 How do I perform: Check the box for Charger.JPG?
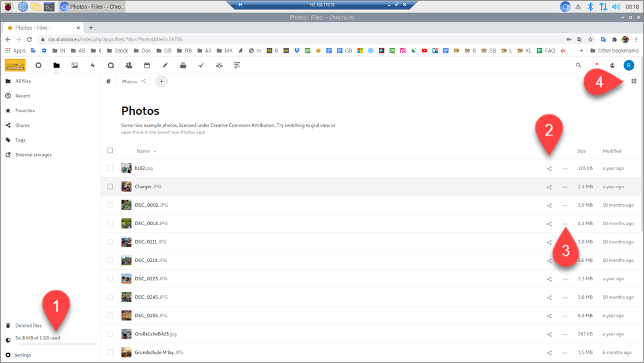(x=110, y=186)
